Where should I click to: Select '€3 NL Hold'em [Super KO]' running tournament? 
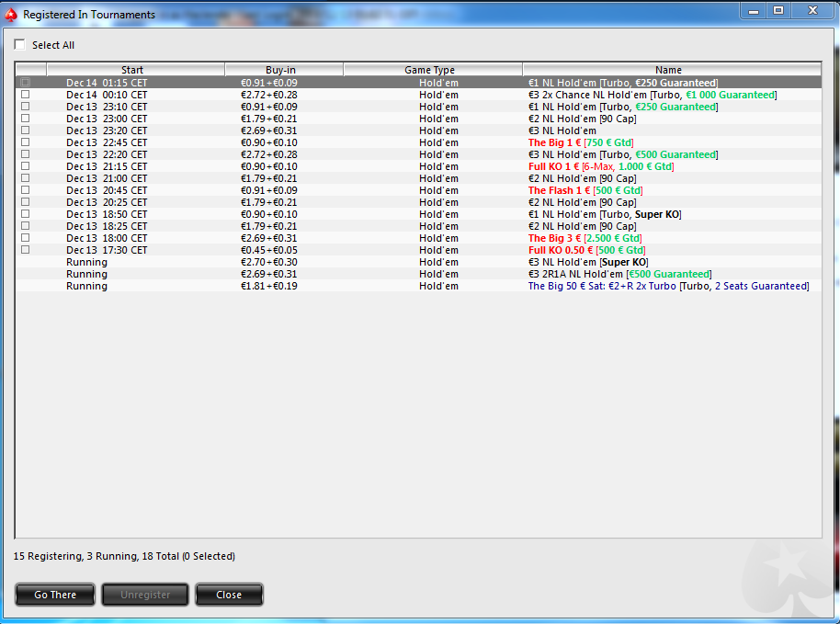(588, 263)
